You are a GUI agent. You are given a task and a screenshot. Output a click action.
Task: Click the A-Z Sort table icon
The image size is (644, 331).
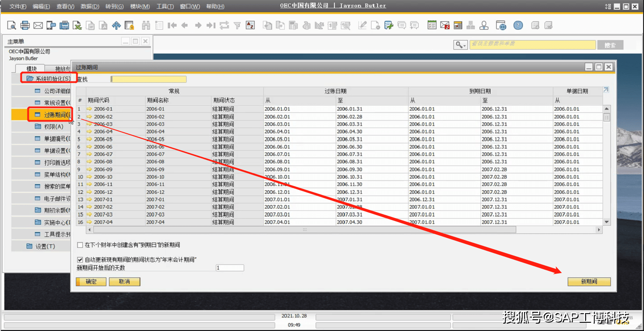click(x=250, y=25)
